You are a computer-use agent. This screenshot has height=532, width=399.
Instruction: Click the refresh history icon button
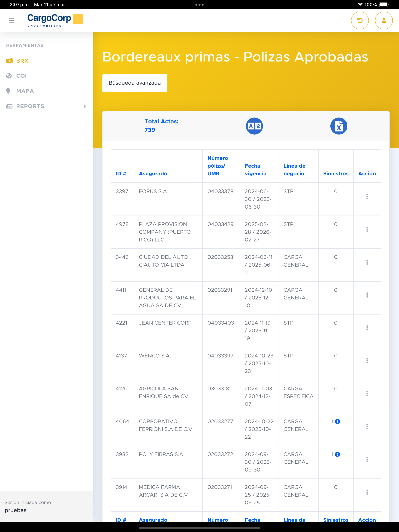(360, 20)
